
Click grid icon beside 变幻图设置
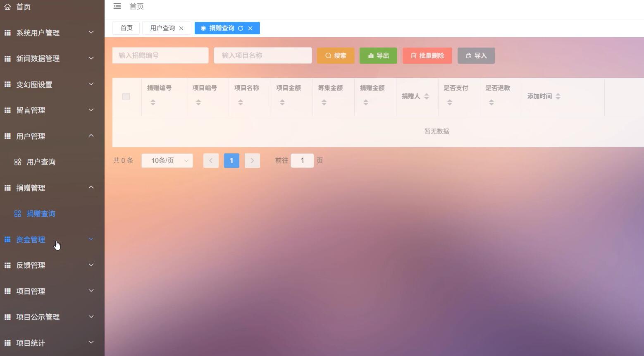(x=7, y=84)
